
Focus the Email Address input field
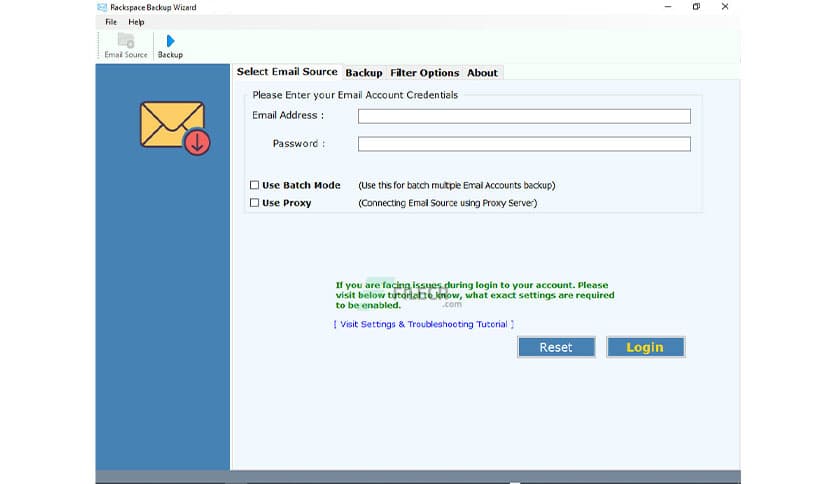click(x=524, y=116)
